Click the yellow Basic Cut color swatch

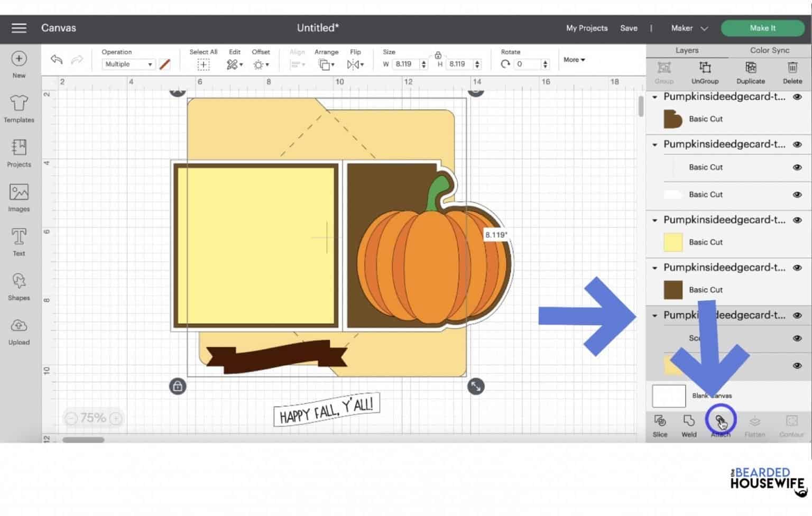tap(672, 242)
